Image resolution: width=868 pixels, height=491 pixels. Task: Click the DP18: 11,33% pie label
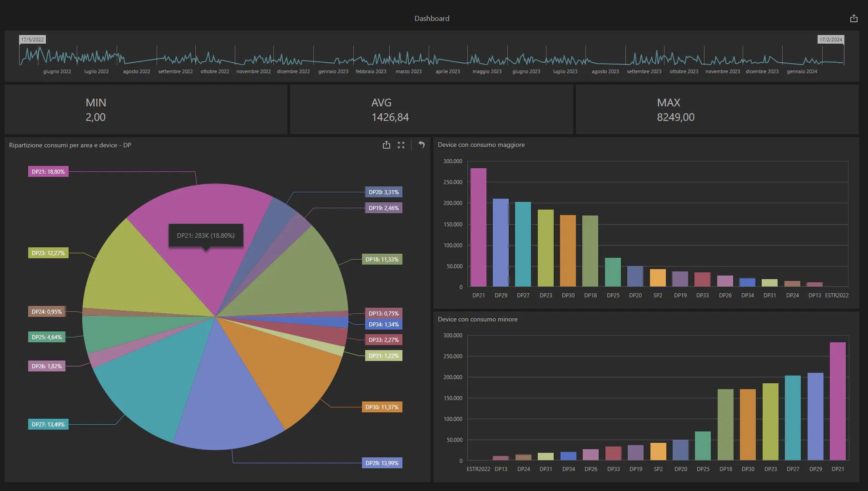pos(382,259)
